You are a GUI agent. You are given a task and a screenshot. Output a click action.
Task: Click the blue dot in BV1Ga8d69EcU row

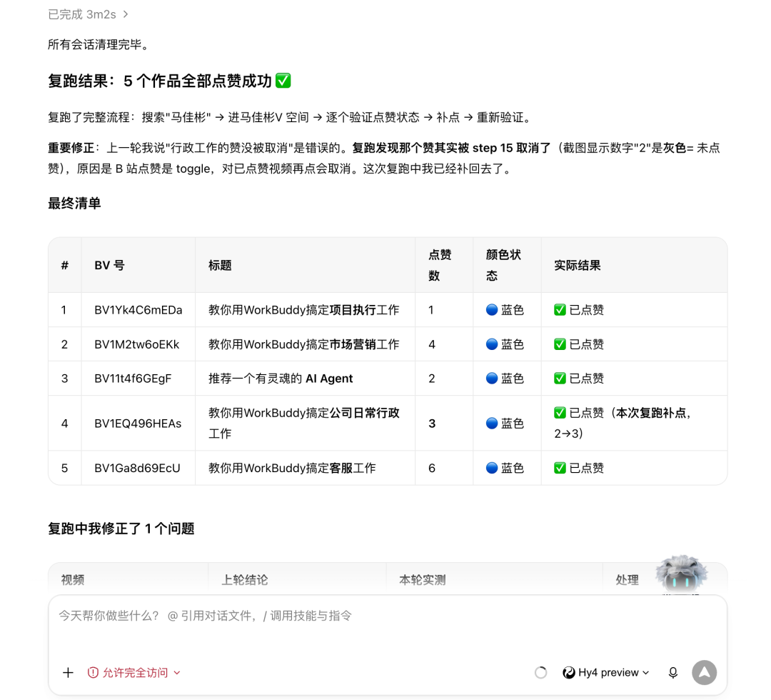click(492, 467)
